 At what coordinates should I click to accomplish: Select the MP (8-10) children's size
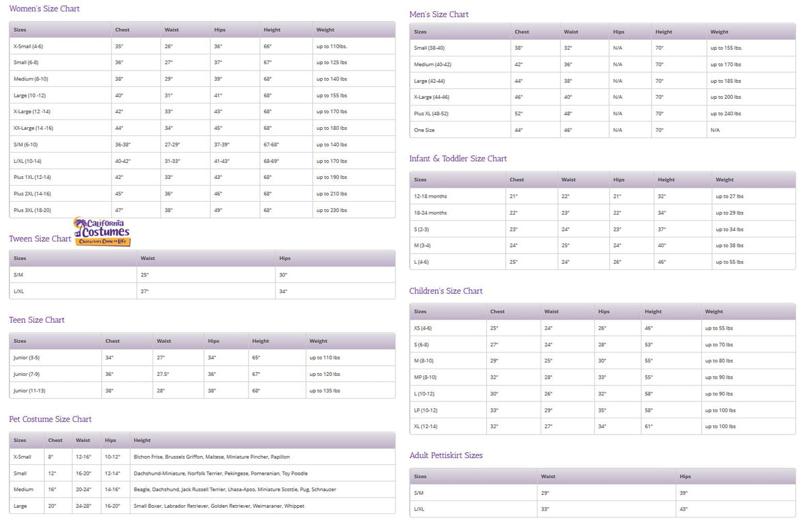[425, 377]
